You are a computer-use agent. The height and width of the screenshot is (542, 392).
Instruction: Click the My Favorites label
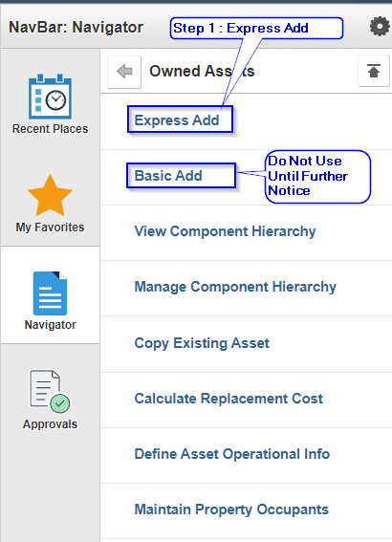point(50,228)
